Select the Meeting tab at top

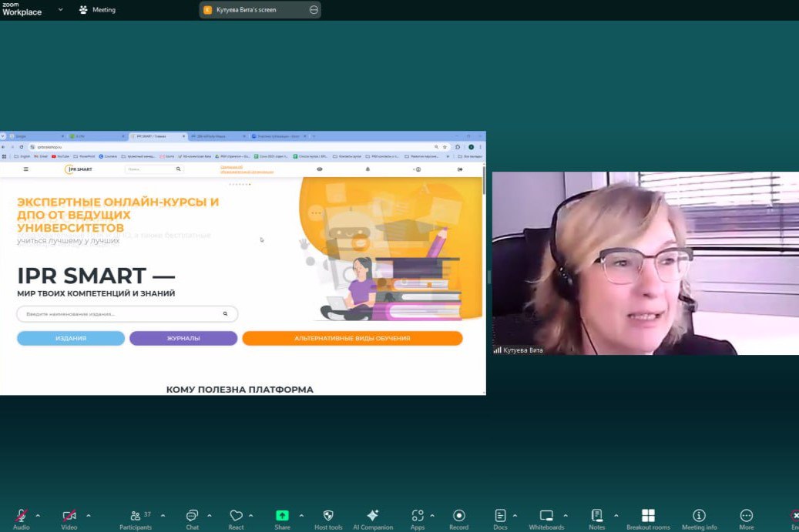(x=97, y=10)
